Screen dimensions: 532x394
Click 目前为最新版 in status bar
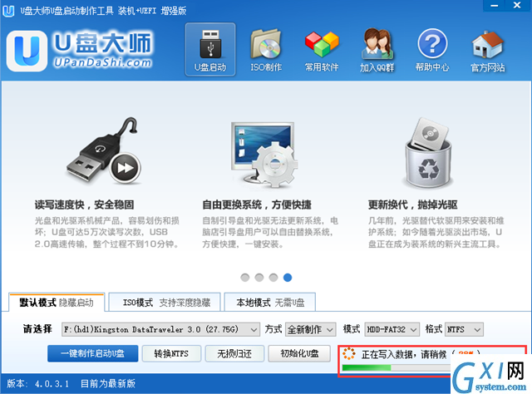(x=108, y=384)
